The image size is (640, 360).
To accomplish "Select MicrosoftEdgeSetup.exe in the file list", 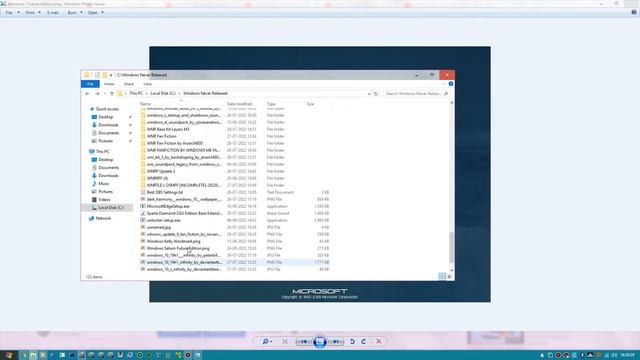I will (x=168, y=207).
